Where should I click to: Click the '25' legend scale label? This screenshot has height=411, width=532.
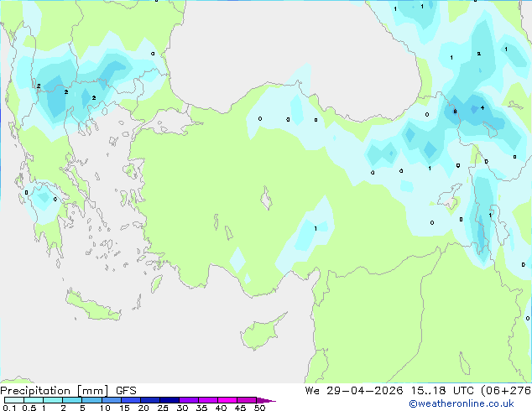(163, 408)
